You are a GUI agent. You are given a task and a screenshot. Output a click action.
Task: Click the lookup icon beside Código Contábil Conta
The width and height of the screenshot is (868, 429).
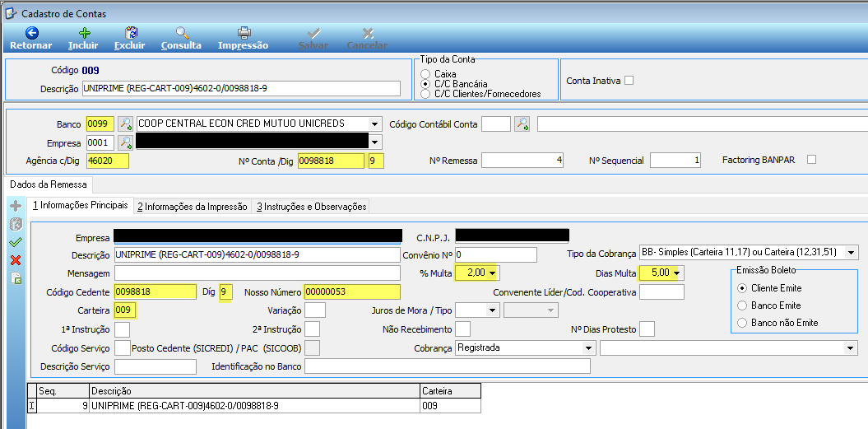[522, 124]
